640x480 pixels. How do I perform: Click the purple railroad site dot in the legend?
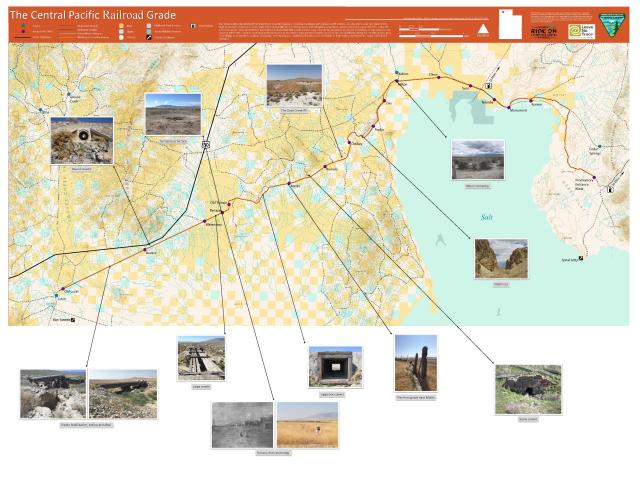click(x=23, y=31)
